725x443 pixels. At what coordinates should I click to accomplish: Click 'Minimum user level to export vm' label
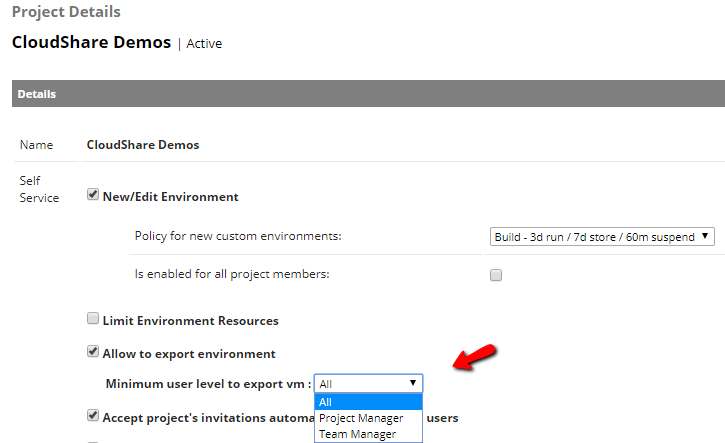coord(208,384)
